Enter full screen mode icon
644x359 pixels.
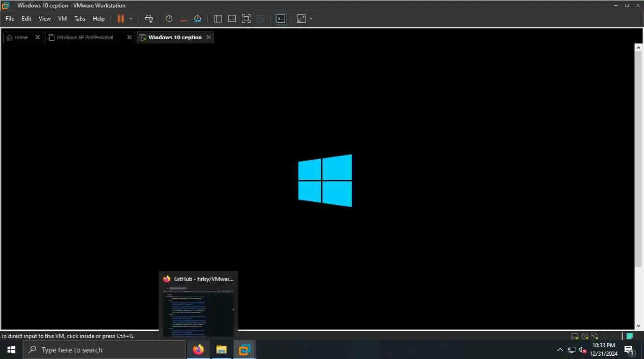point(246,19)
